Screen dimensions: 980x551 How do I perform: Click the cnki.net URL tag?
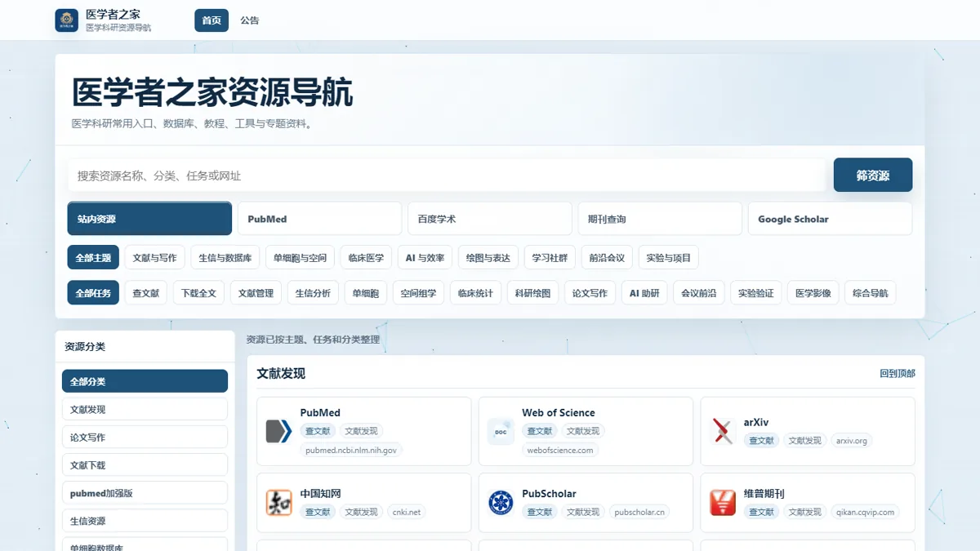click(x=407, y=512)
